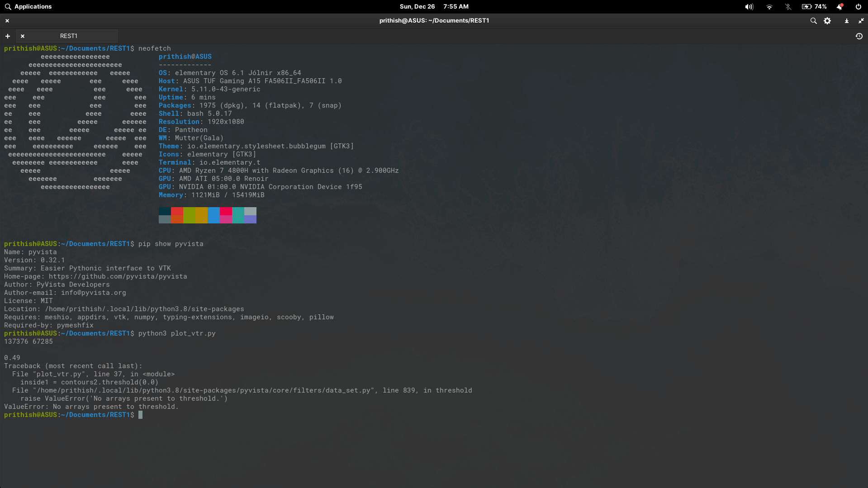Open the search icon in the Applications menu area
868x488 pixels.
(x=7, y=7)
